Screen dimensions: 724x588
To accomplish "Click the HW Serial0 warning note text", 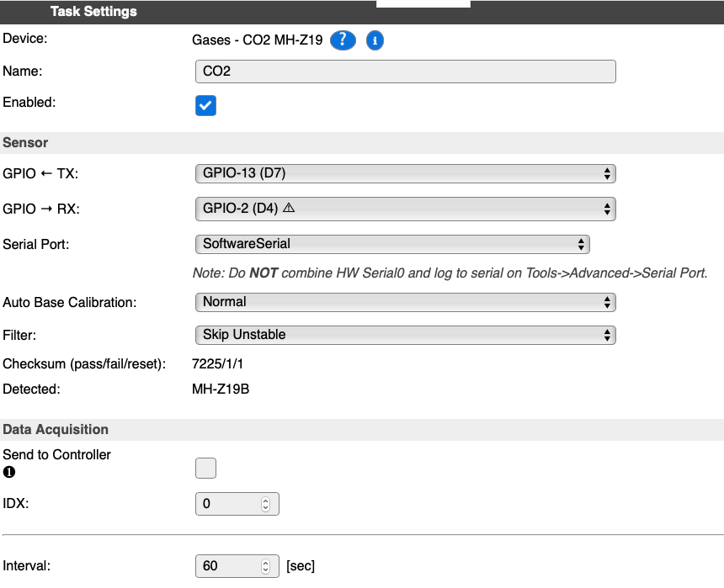I will click(x=450, y=273).
